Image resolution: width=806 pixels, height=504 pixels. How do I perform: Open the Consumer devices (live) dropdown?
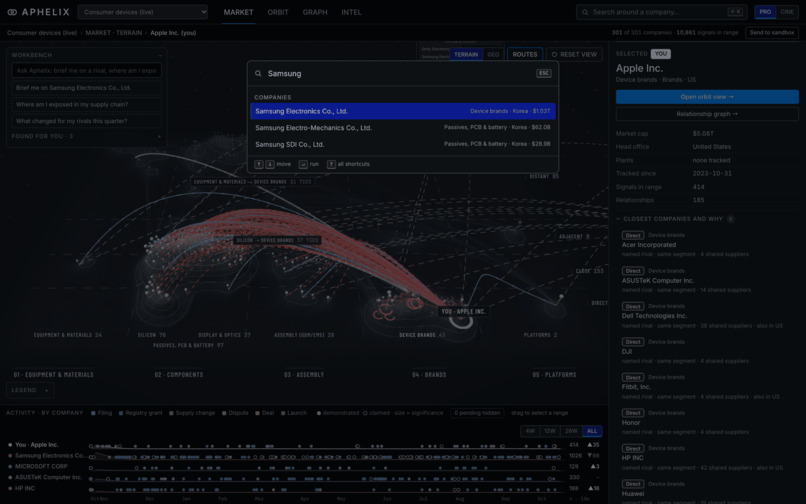[x=142, y=12]
